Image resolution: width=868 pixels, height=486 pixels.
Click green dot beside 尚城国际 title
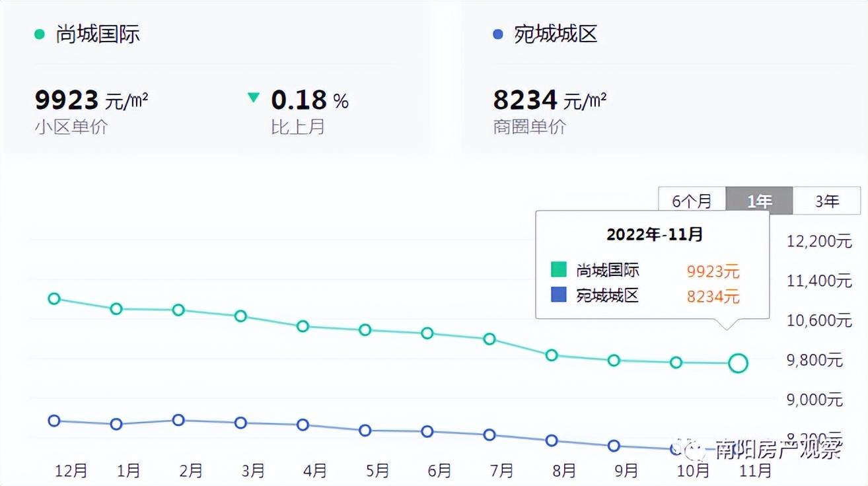40,34
